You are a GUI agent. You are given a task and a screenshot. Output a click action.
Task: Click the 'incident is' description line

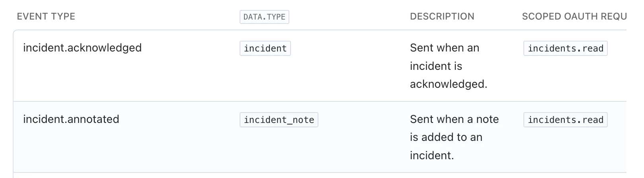[436, 66]
